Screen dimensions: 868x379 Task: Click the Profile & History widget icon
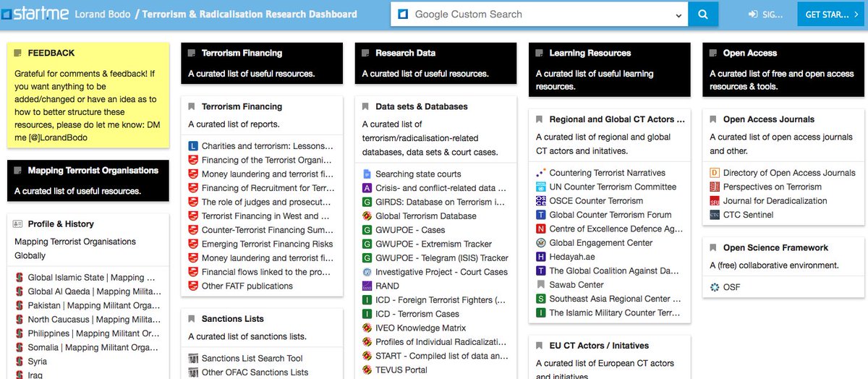coord(19,224)
